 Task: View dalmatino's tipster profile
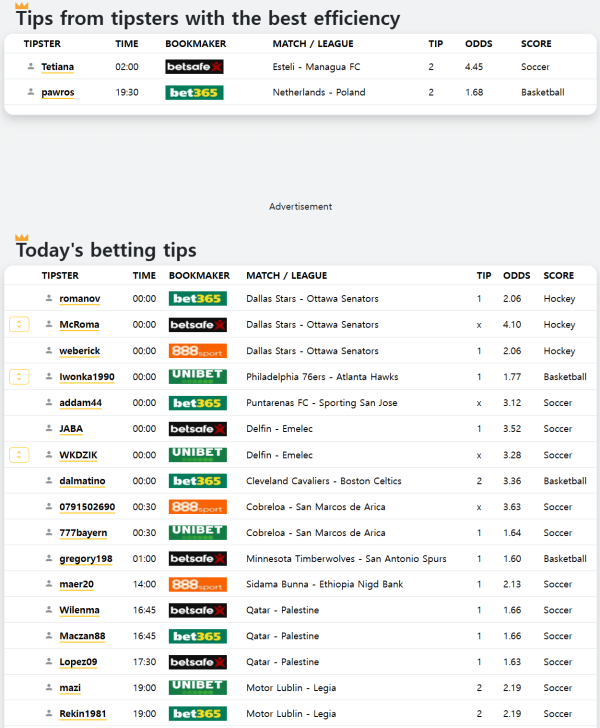click(82, 481)
